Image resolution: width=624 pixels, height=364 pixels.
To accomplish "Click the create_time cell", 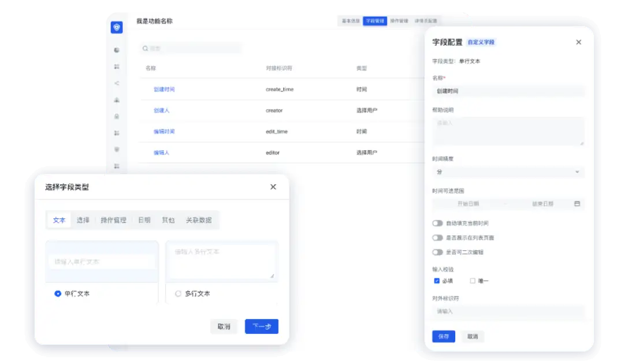I will [x=280, y=90].
